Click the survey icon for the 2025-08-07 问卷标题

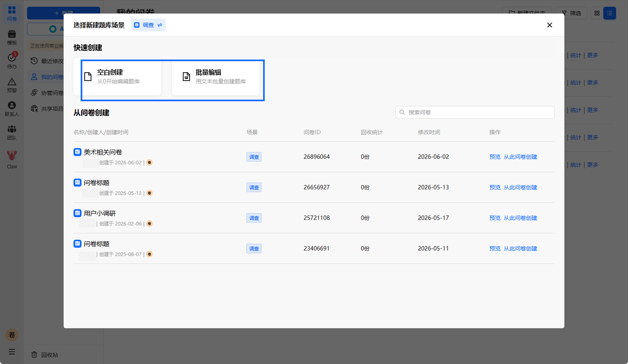pos(78,244)
